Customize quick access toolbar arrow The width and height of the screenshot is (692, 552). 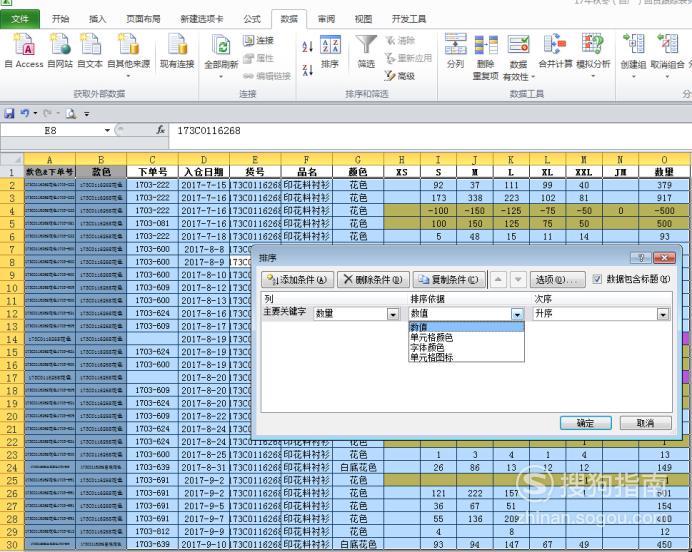(x=87, y=114)
